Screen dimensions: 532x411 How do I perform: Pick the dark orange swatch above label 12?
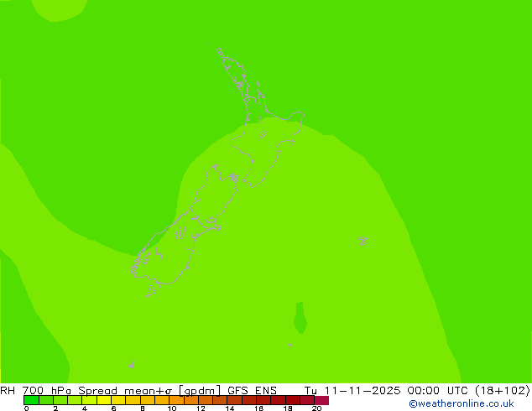(206, 400)
